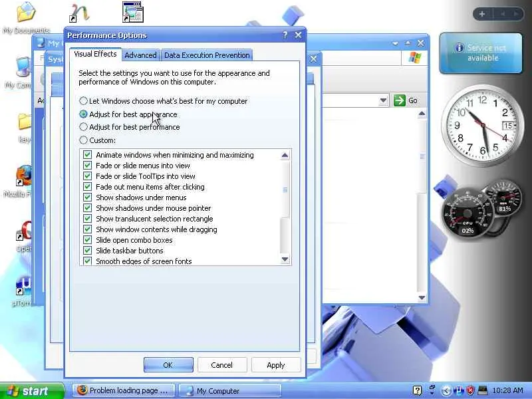Click the taskbar clock showing 10:28 AM
The height and width of the screenshot is (399, 532).
coord(507,390)
